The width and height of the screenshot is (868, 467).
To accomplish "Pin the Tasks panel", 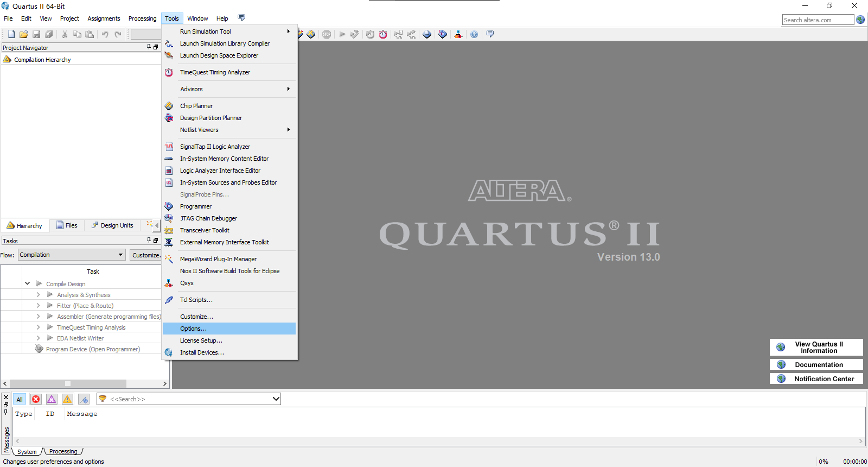I will point(149,241).
